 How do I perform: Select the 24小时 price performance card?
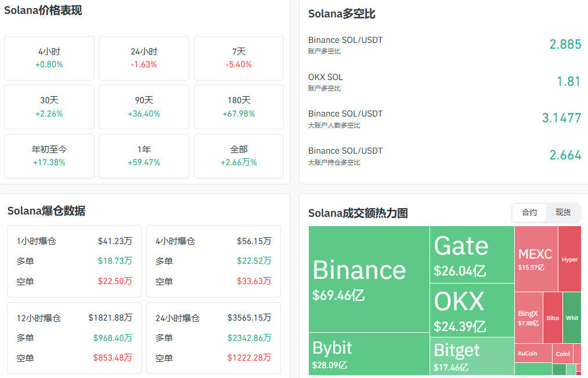pyautogui.click(x=144, y=58)
